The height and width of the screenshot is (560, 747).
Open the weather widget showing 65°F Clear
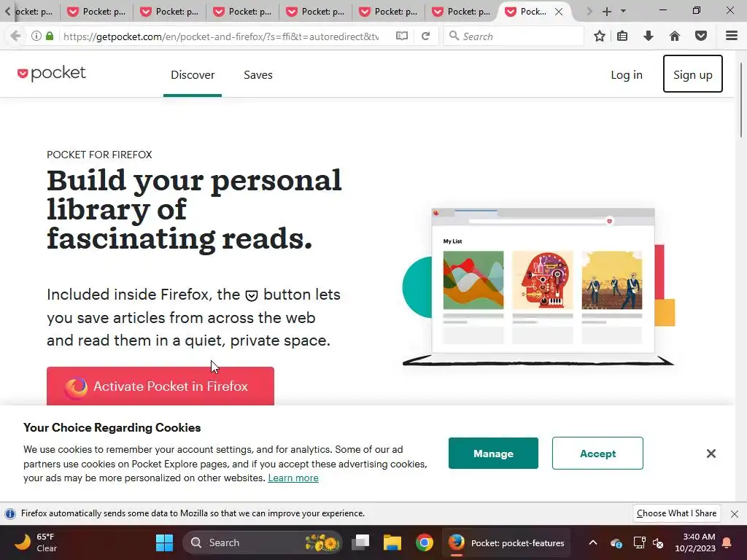pyautogui.click(x=35, y=542)
